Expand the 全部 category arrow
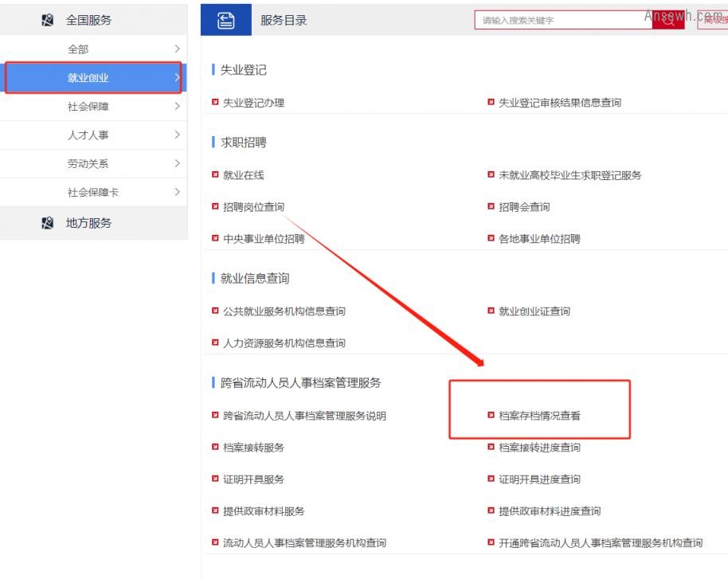Screen dimensions: 728x579 click(177, 49)
